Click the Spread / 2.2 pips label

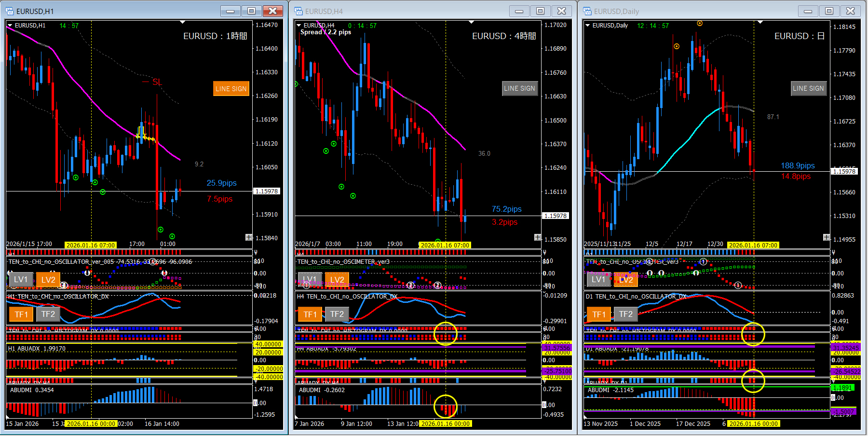click(x=326, y=32)
